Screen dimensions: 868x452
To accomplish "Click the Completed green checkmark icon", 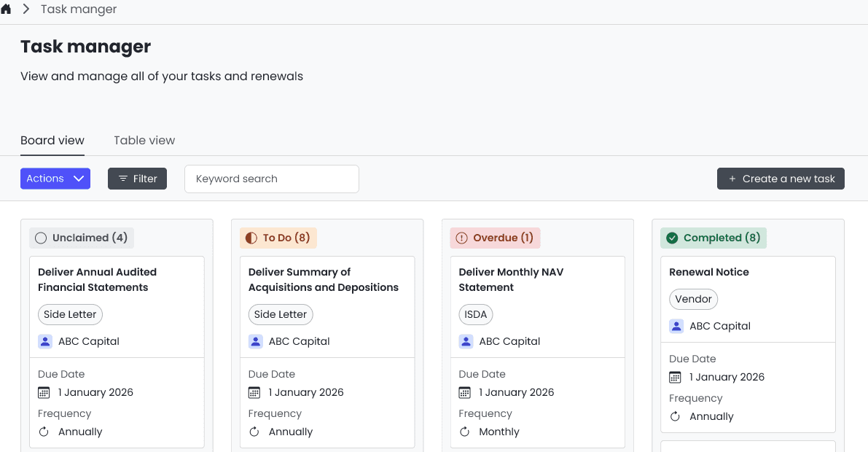I will [x=672, y=238].
